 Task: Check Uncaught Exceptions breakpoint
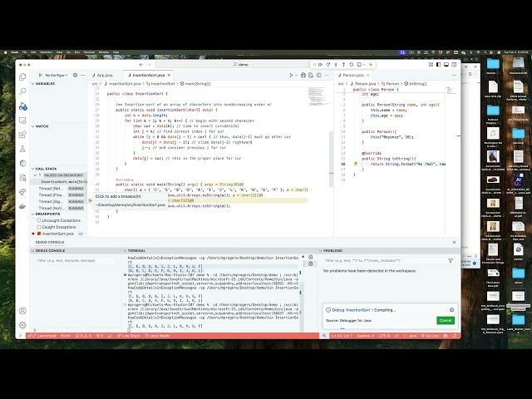pyautogui.click(x=39, y=220)
